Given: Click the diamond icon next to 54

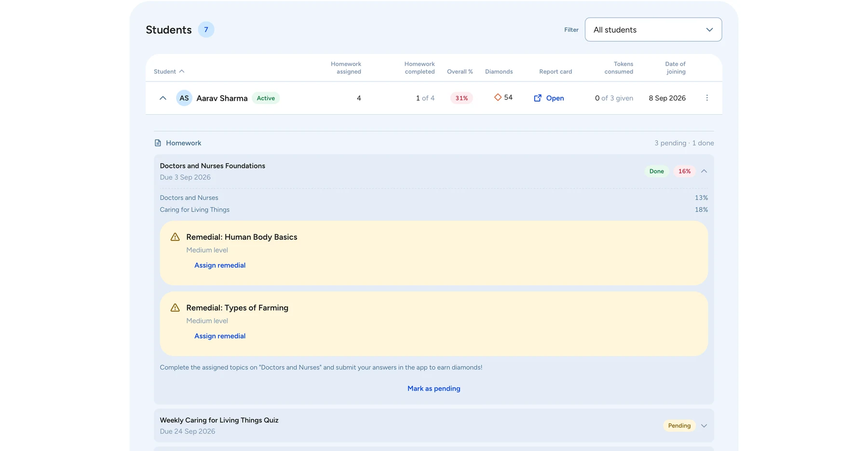Looking at the screenshot, I should point(498,97).
